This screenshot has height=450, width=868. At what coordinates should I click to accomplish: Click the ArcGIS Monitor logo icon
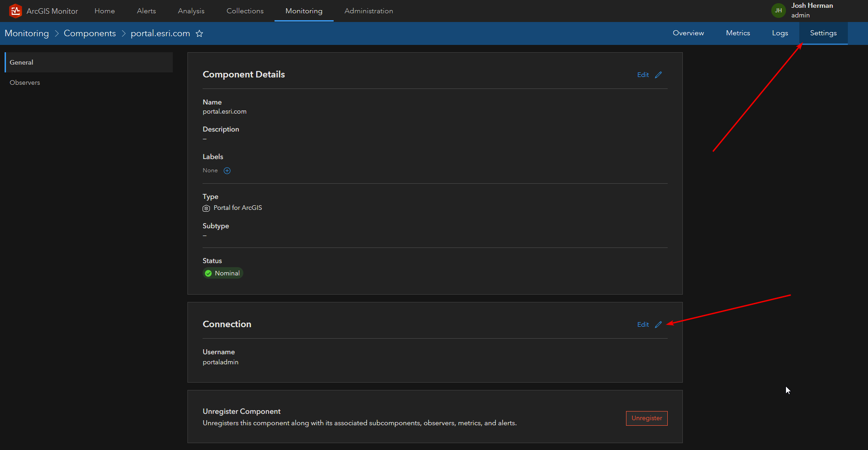(16, 11)
